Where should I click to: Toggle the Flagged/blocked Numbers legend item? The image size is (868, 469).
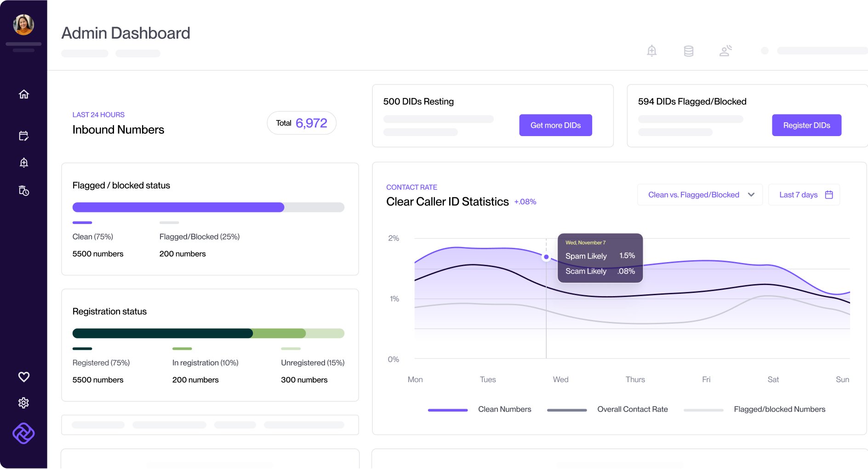click(x=779, y=409)
